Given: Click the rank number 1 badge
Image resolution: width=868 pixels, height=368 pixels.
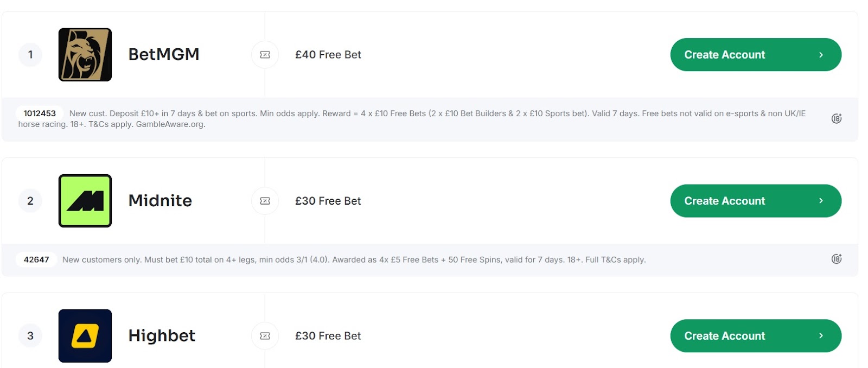Looking at the screenshot, I should (x=30, y=55).
